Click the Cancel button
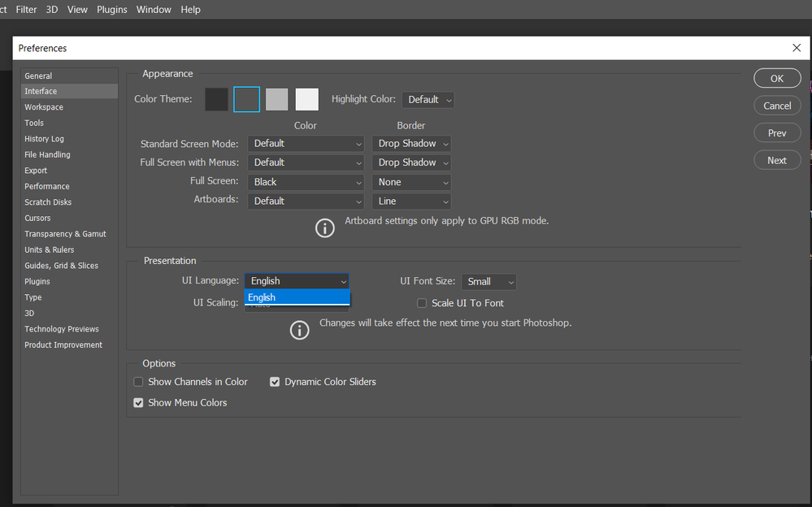 click(777, 106)
